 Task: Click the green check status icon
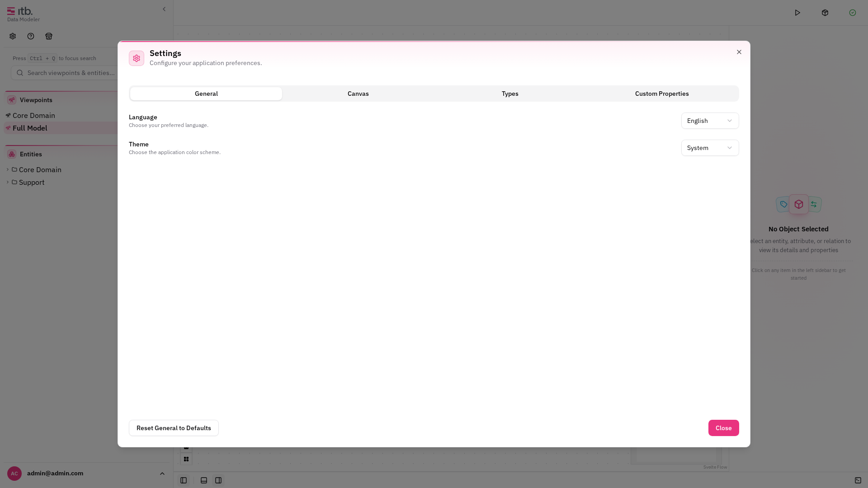coord(853,13)
